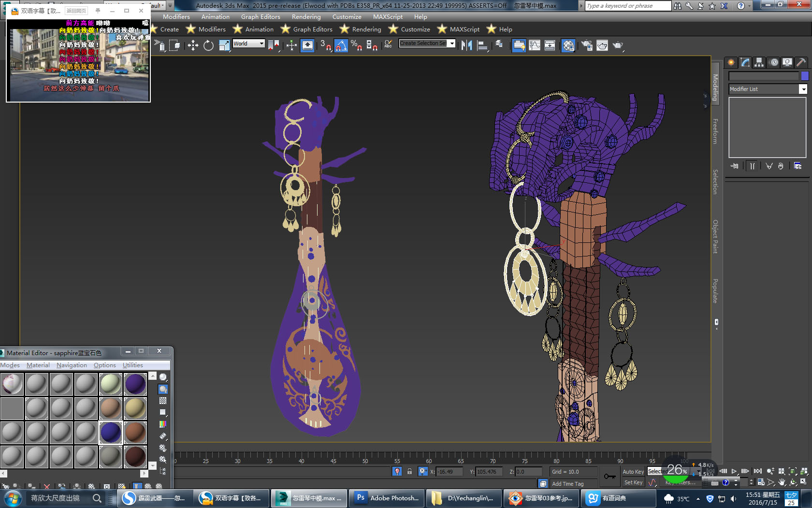
Task: Open Schematic View icon
Action: 550,45
